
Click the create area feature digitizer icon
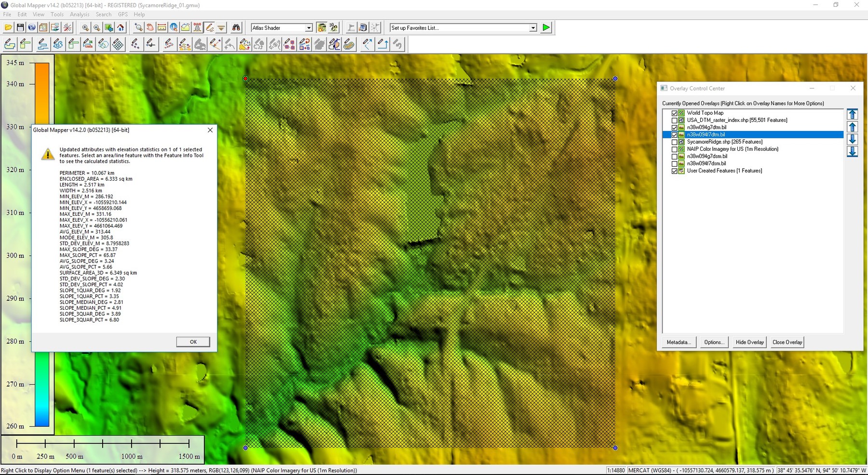point(10,44)
